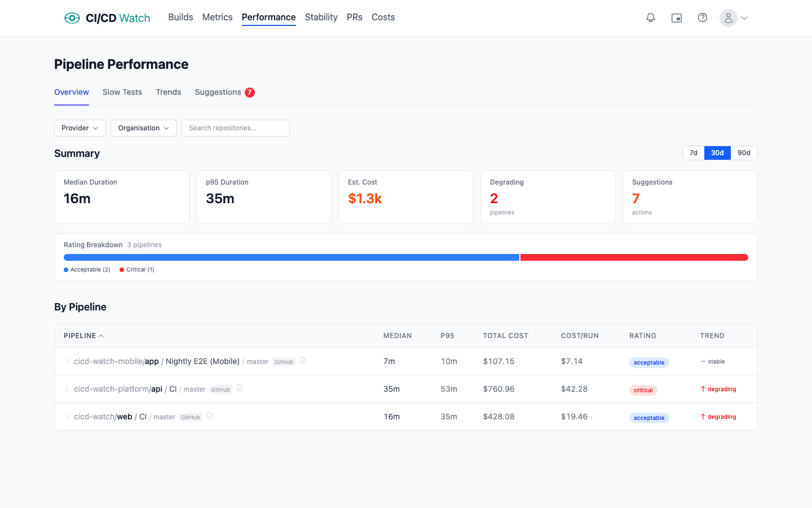This screenshot has width=812, height=508.
Task: Set time range to 90d
Action: pos(744,153)
